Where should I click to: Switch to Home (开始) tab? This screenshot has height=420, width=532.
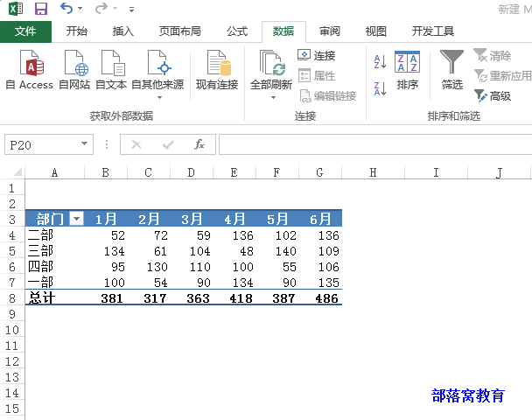[77, 31]
